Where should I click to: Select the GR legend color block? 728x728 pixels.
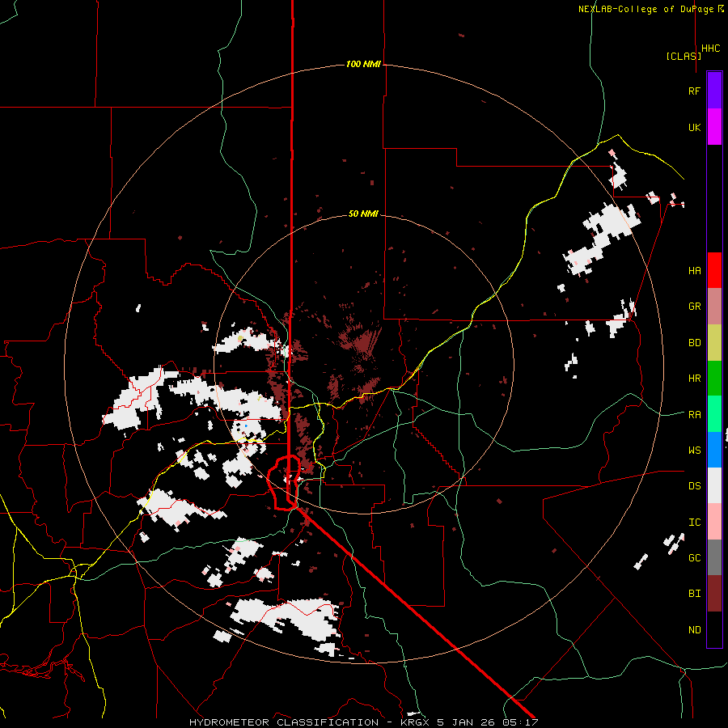coord(714,307)
